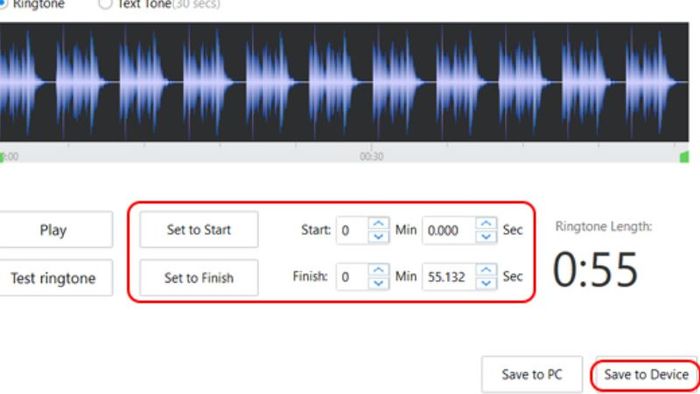Screen dimensions: 700x394
Task: Decrease the Start seconds value
Action: click(486, 236)
